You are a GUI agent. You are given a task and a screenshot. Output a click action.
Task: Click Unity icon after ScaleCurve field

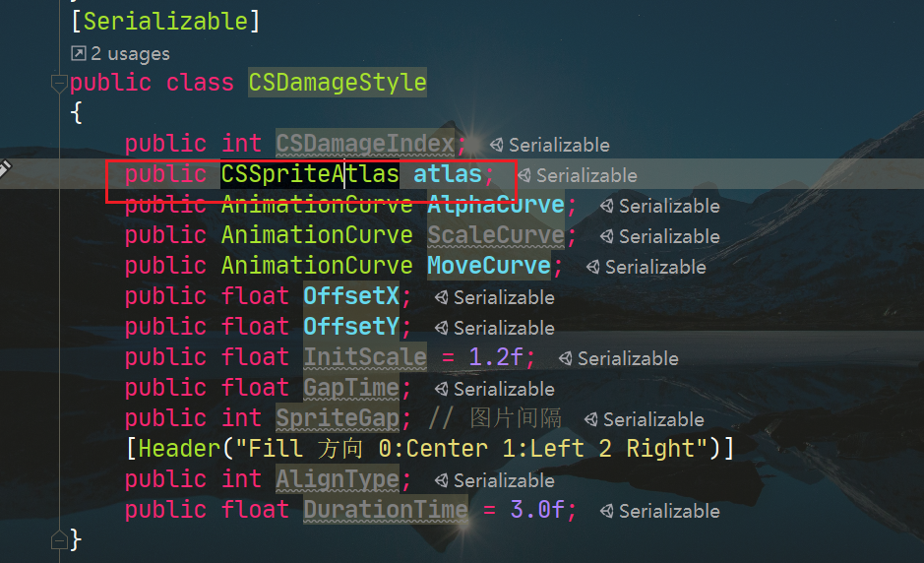(x=607, y=236)
